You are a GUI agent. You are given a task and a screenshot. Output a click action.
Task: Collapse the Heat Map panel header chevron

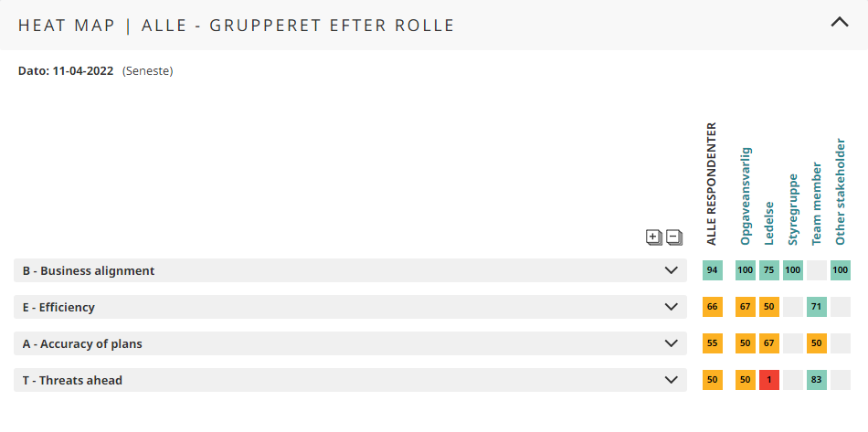840,24
